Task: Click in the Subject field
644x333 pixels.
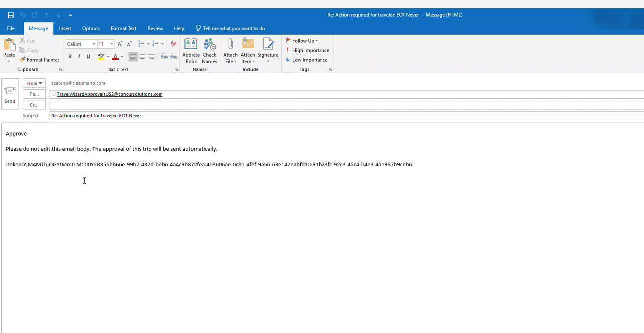Action: click(346, 116)
